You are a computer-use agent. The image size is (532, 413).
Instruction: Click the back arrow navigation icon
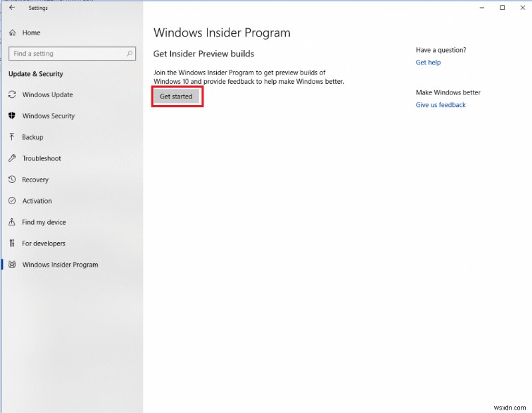coord(11,7)
